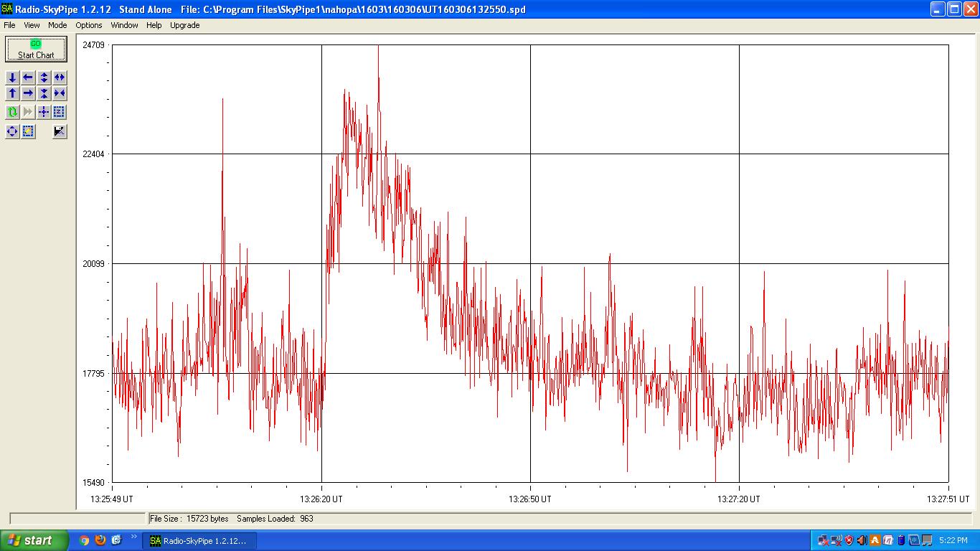The image size is (980, 551).
Task: Launch Google Chrome from quick launch
Action: coord(84,540)
